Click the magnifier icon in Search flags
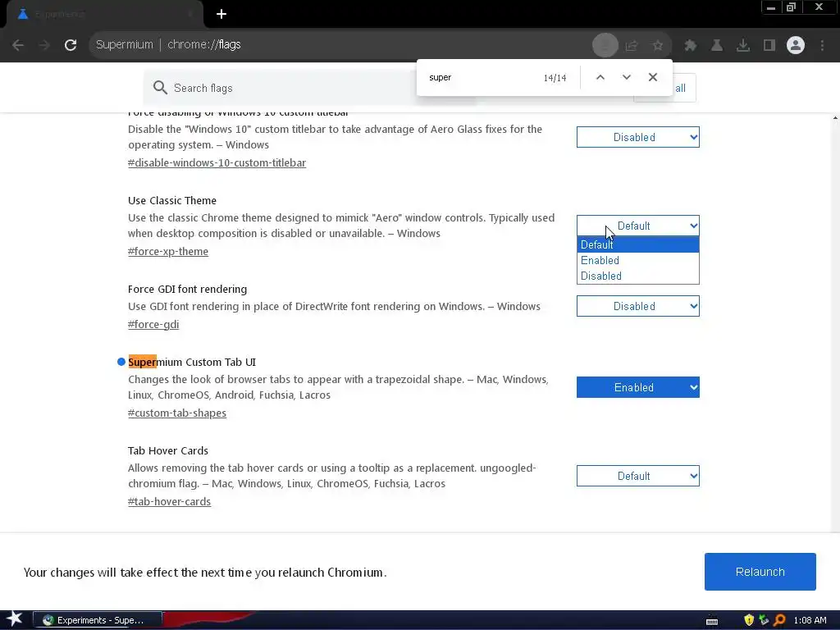 [160, 87]
